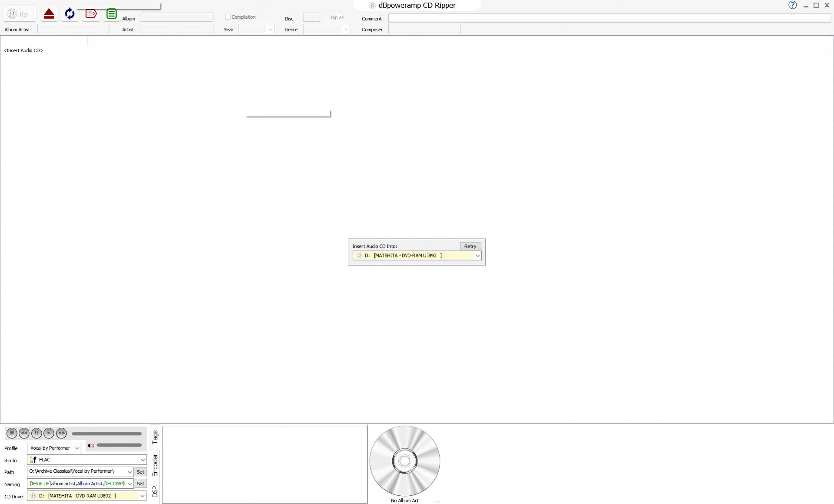Click the volume slider bar
Image resolution: width=834 pixels, height=504 pixels.
click(x=119, y=445)
